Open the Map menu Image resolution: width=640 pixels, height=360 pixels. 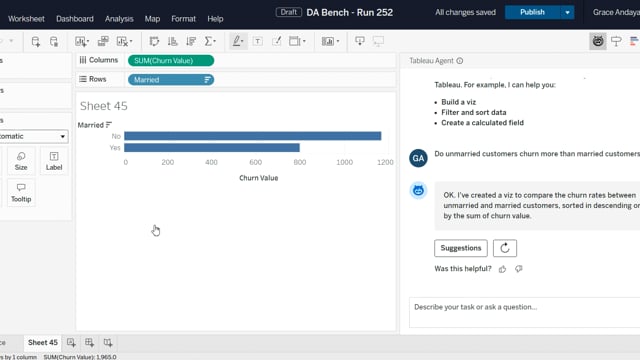[x=152, y=19]
